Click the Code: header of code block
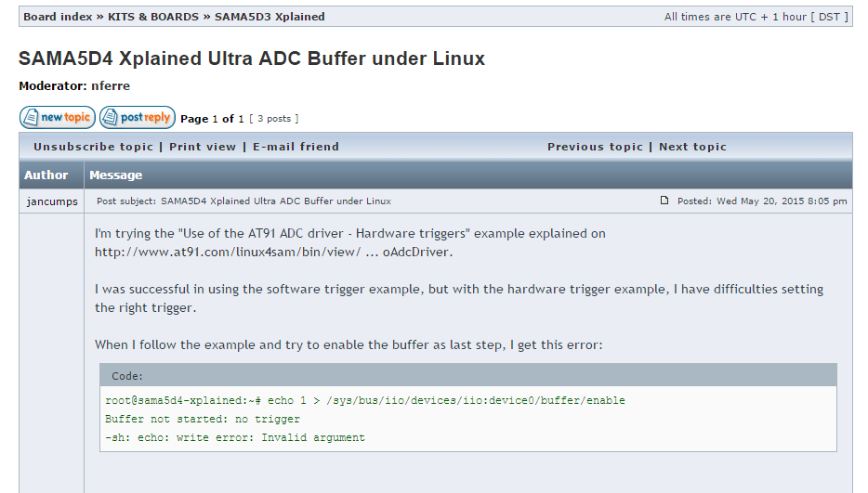The image size is (868, 493). click(x=127, y=376)
